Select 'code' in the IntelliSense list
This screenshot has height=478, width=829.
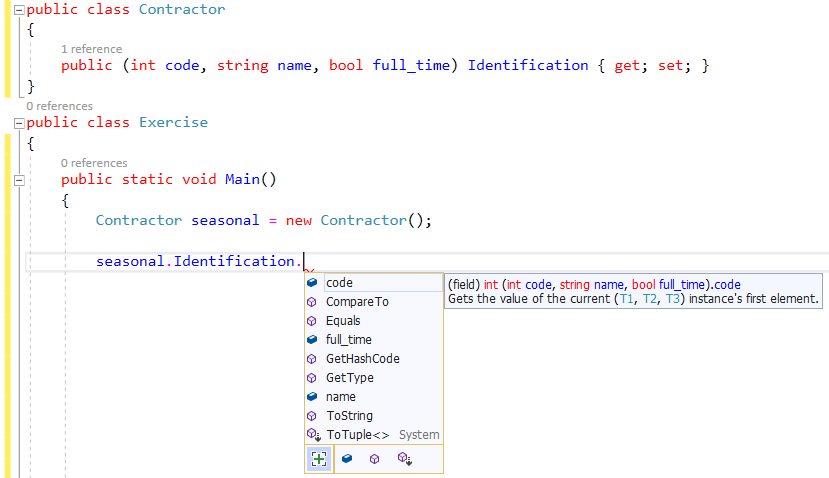[x=383, y=283]
